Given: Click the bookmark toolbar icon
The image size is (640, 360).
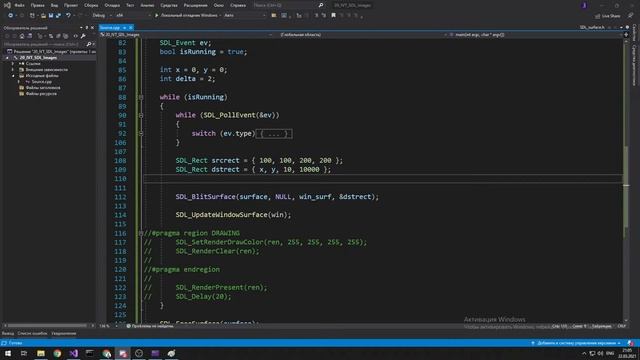Looking at the screenshot, I should click(333, 16).
